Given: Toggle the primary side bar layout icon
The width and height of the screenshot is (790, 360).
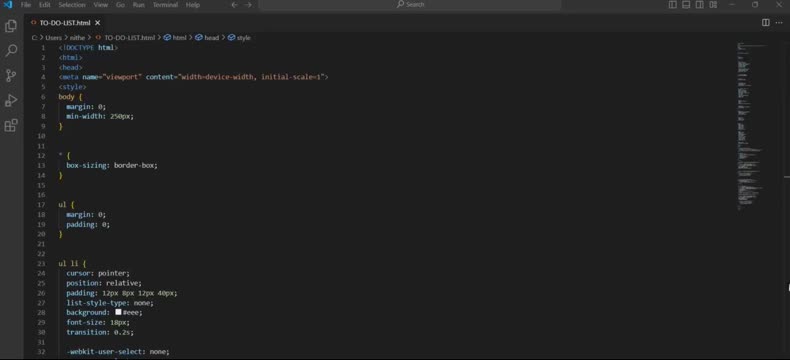Looking at the screenshot, I should point(673,5).
